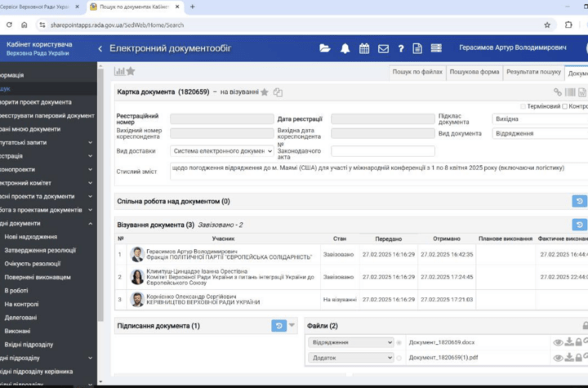Open browser extensions puzzle icon
Viewport: 588px width, 388px height.
[568, 25]
